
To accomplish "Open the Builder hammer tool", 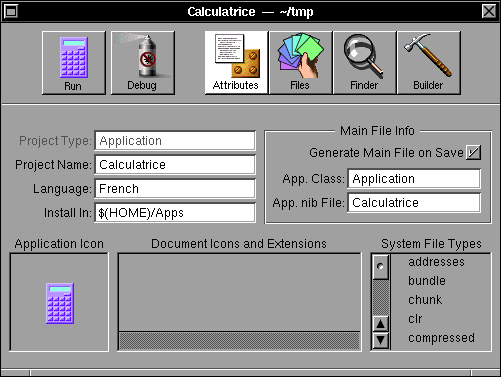I will coord(429,63).
